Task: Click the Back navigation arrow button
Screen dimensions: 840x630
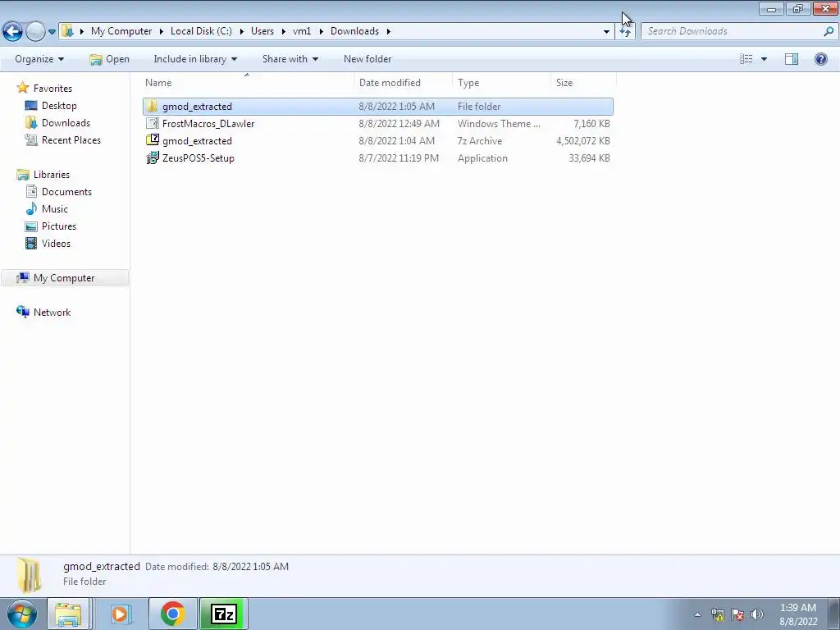Action: point(13,32)
